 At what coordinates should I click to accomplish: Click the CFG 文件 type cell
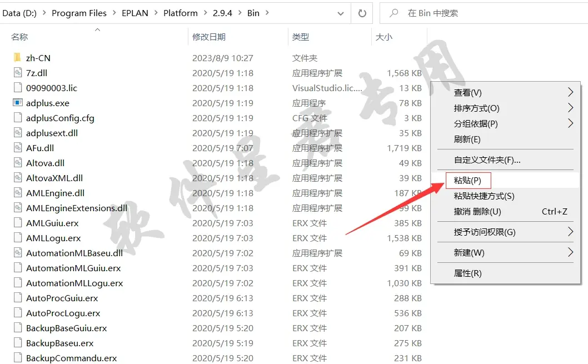(310, 118)
